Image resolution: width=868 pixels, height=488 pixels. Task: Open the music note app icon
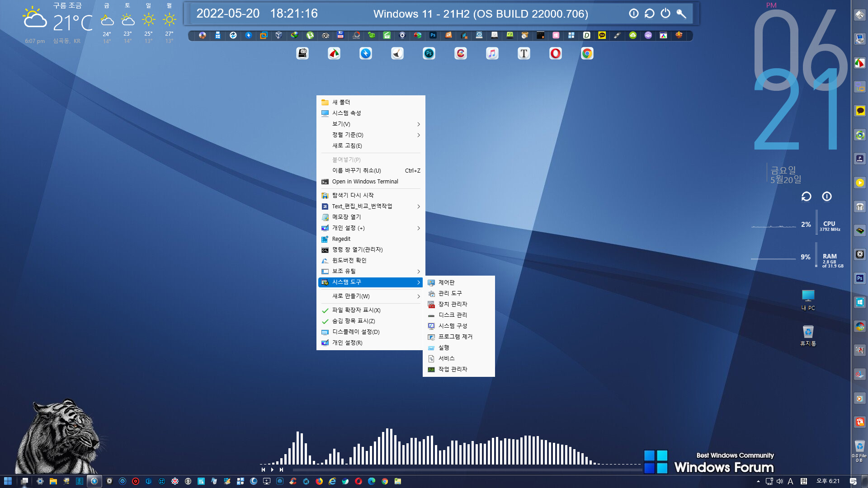coord(492,54)
